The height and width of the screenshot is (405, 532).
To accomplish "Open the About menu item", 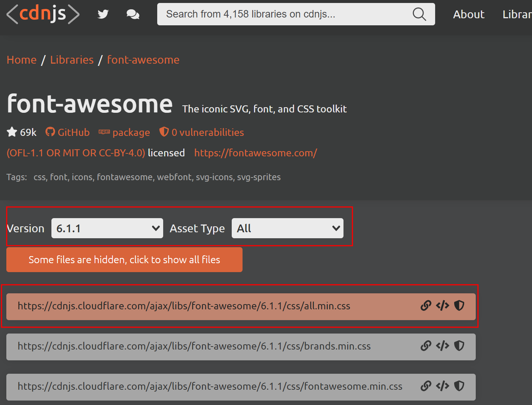I will (x=469, y=14).
